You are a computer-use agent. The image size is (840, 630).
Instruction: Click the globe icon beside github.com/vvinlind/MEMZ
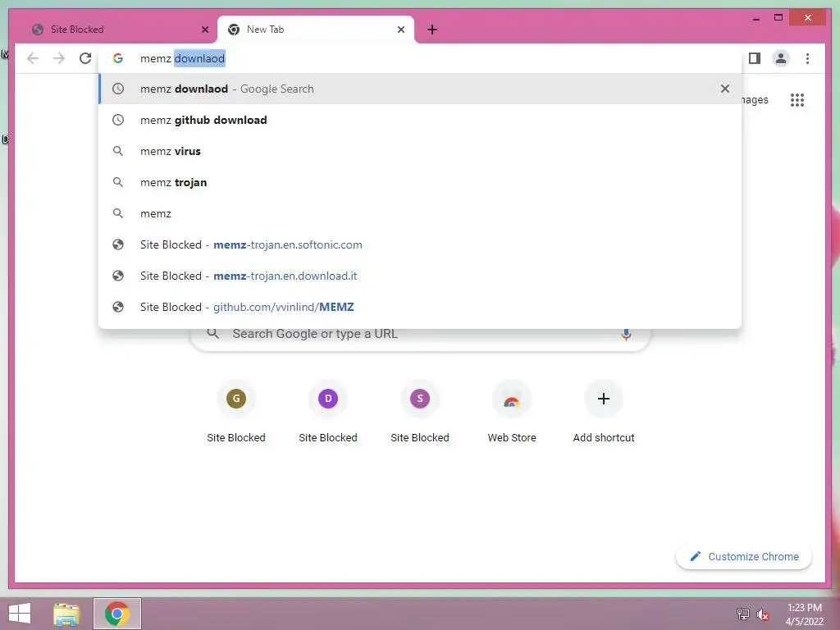(118, 307)
